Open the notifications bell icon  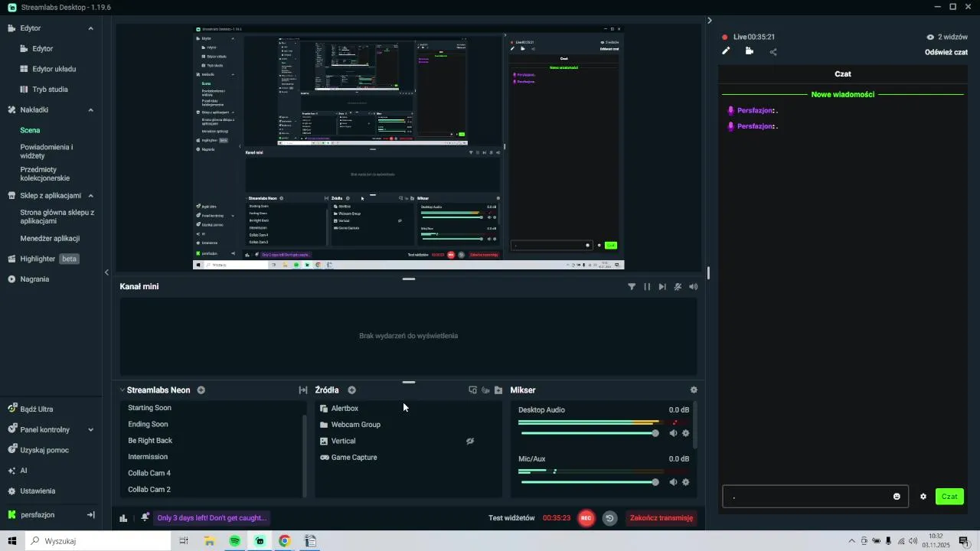(145, 518)
